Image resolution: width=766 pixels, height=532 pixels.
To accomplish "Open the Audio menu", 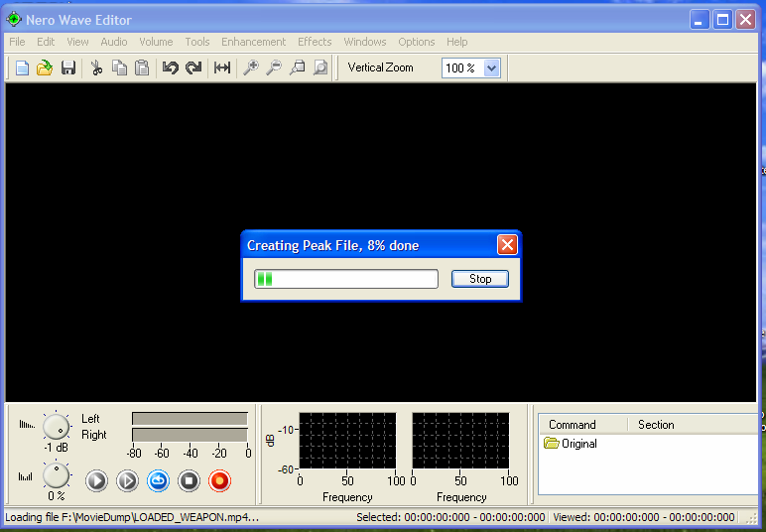I will (114, 42).
